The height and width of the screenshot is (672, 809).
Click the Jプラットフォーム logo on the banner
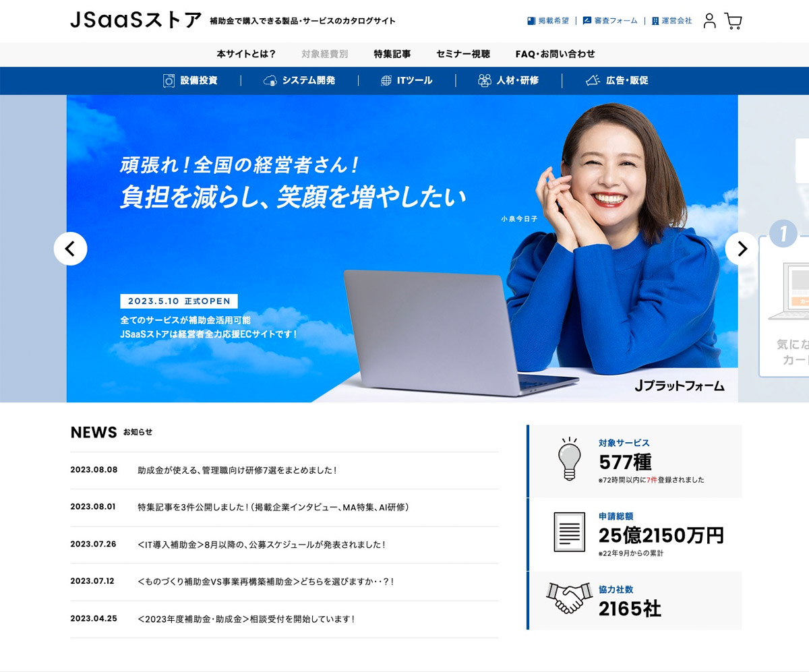[x=680, y=386]
